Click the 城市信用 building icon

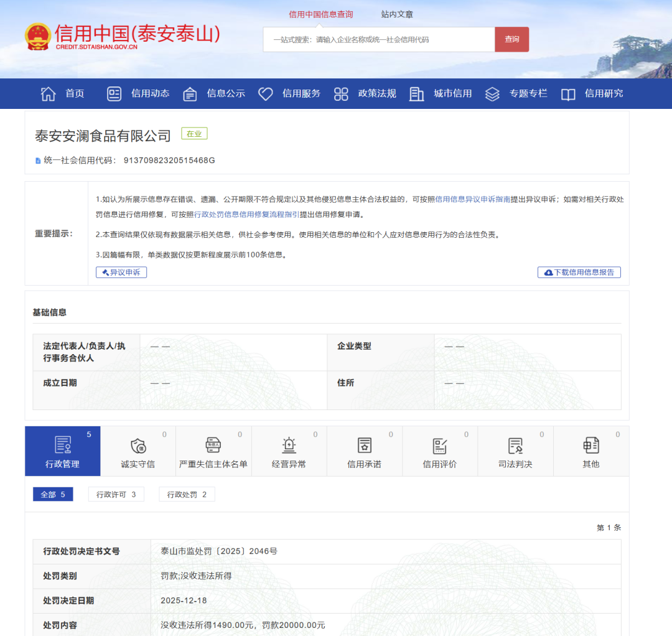417,94
